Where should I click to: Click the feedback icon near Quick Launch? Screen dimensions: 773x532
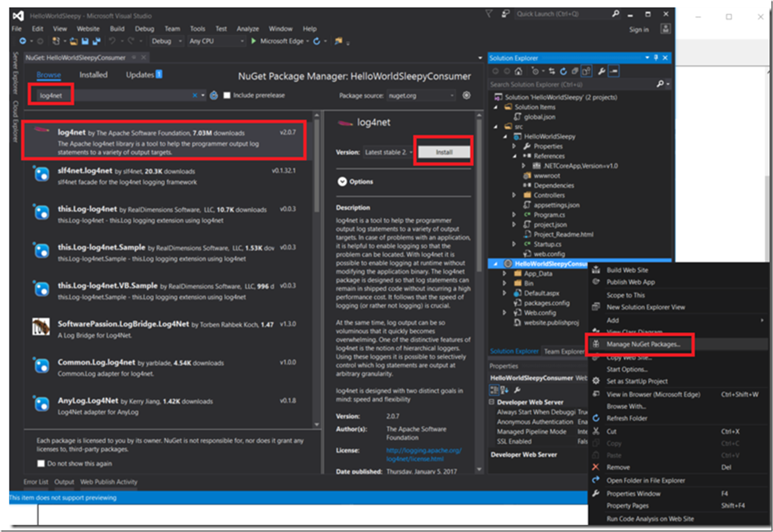[505, 14]
